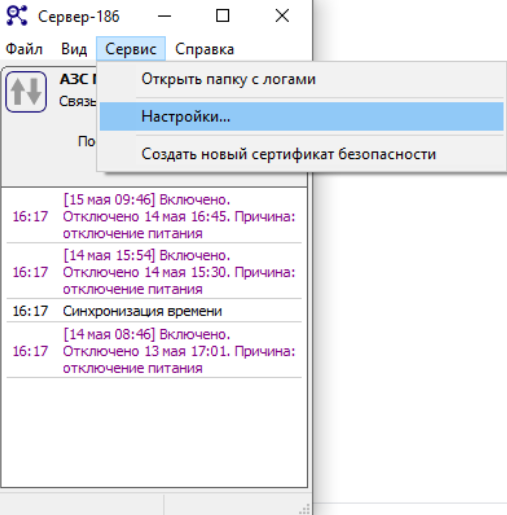507x515 pixels.
Task: Select the log entry dated 14 мая 08:46
Action: coord(154,351)
